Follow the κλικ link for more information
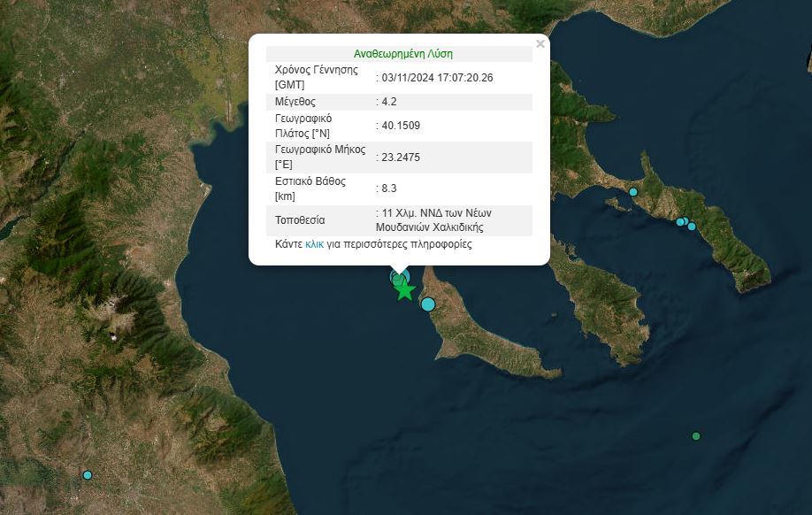The image size is (812, 515). 314,244
